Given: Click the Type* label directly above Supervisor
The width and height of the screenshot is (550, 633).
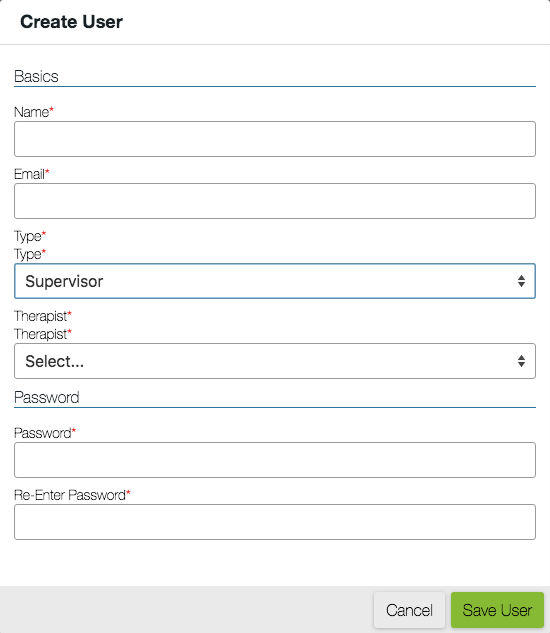Looking at the screenshot, I should coord(30,254).
